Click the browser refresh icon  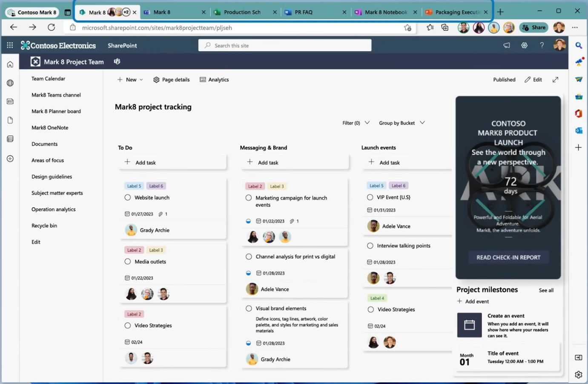52,27
